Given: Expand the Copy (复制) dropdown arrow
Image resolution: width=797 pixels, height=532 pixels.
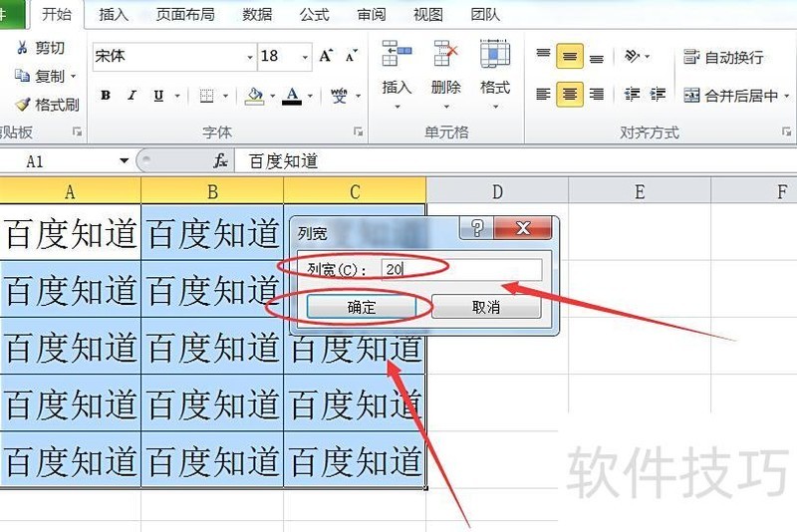Looking at the screenshot, I should tap(73, 77).
